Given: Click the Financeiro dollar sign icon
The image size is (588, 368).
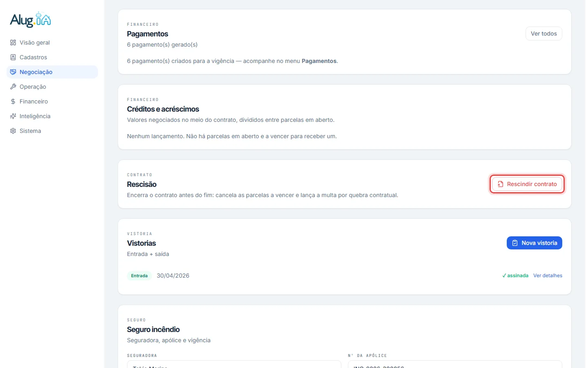Looking at the screenshot, I should tap(13, 101).
